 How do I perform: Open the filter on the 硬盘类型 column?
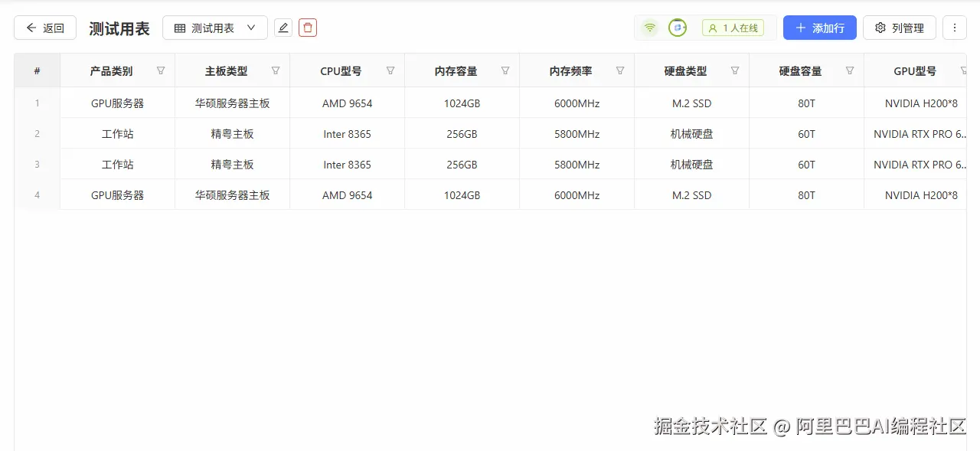(x=735, y=70)
